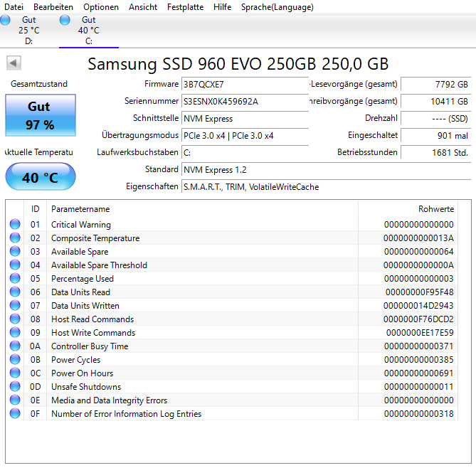Open the Datei menu
Image resolution: width=476 pixels, height=468 pixels.
[x=14, y=7]
